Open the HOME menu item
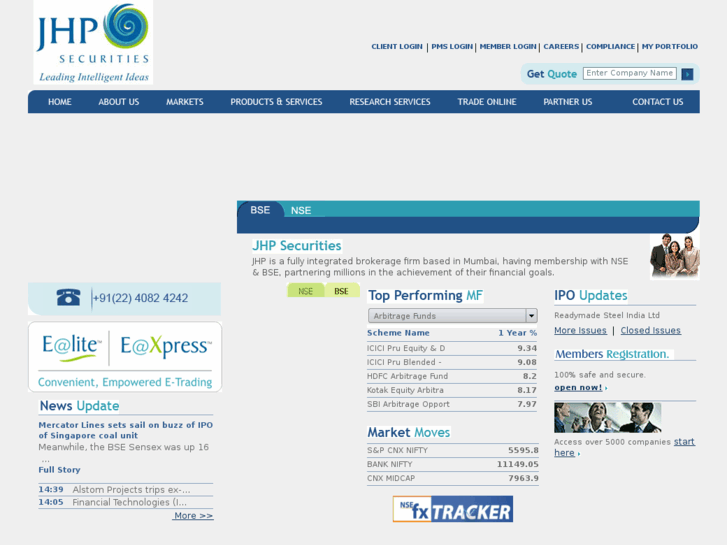 coord(60,102)
